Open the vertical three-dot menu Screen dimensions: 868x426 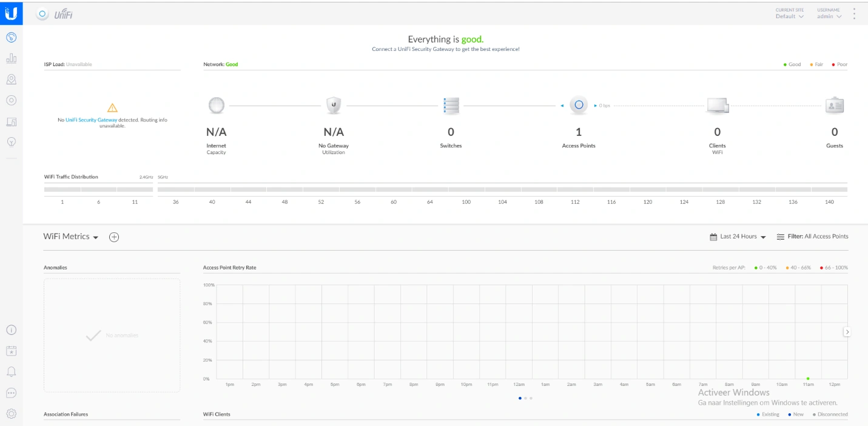(x=854, y=13)
